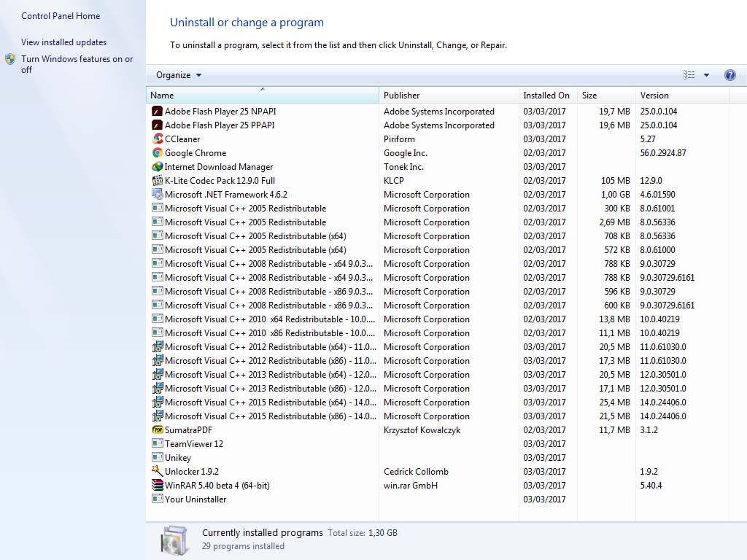Screen dimensions: 747x560
Task: Click the shield icon beside Turn Windows features
Action: coord(10,59)
